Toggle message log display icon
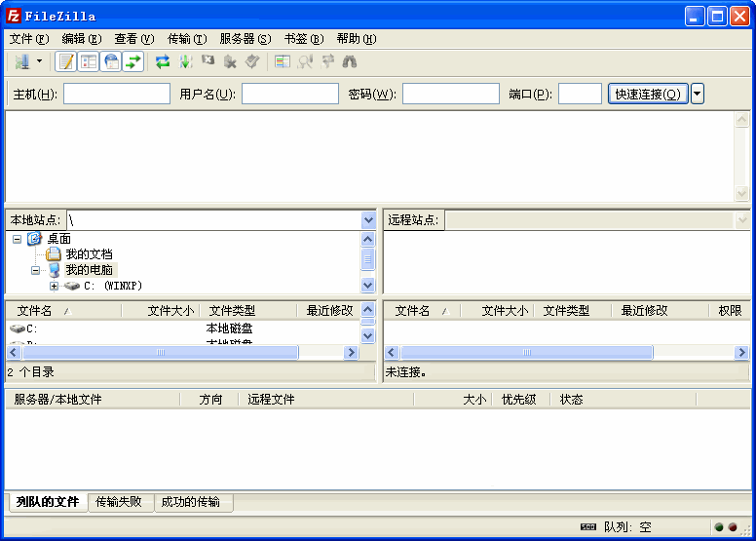 (x=66, y=61)
